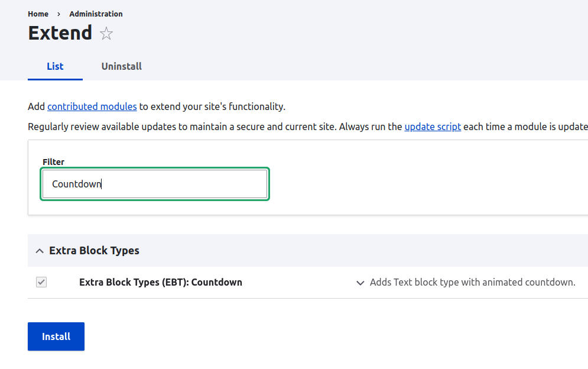Image resolution: width=588 pixels, height=369 pixels.
Task: Navigate to Home via the breadcrumb
Action: pyautogui.click(x=38, y=14)
